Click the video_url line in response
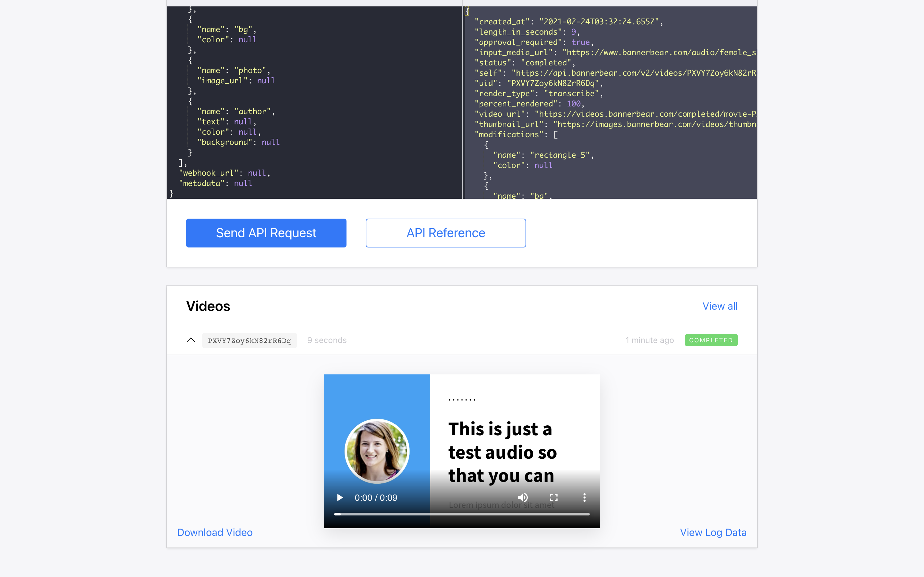This screenshot has width=924, height=577. [x=611, y=114]
